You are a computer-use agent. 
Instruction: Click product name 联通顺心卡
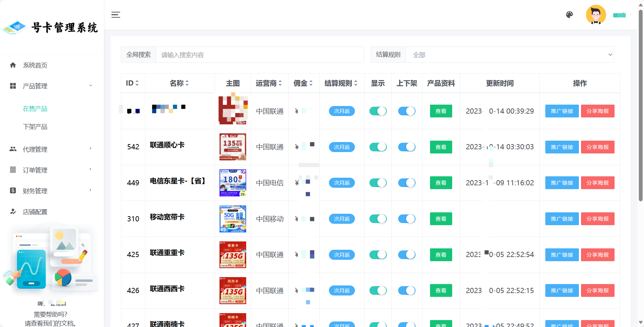167,145
